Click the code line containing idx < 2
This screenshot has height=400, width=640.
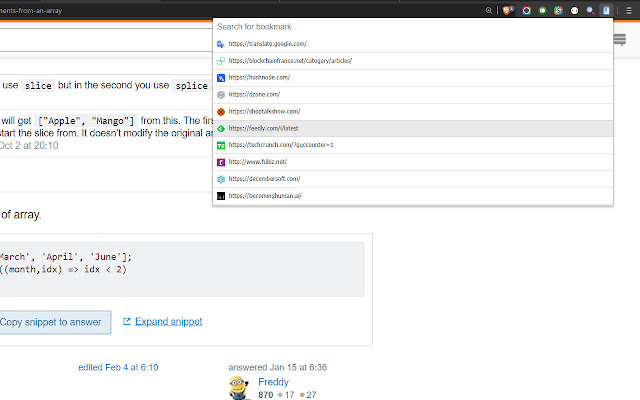(x=63, y=269)
